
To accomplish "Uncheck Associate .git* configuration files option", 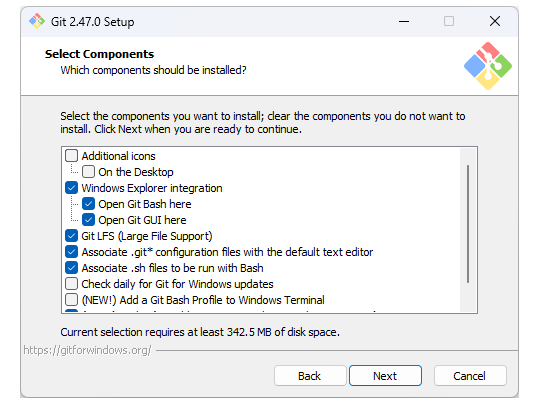I will [71, 252].
